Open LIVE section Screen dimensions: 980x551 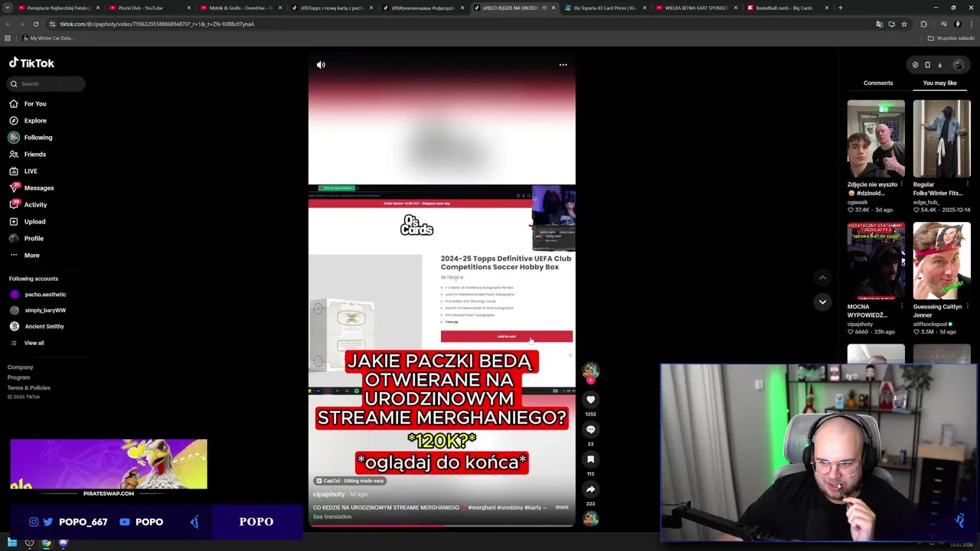click(x=23, y=171)
